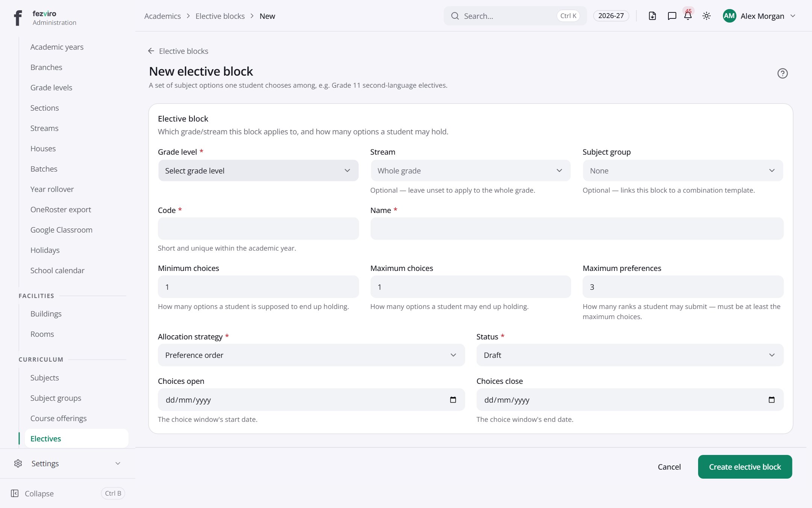Click Academics breadcrumb link
This screenshot has width=812, height=508.
pyautogui.click(x=162, y=16)
